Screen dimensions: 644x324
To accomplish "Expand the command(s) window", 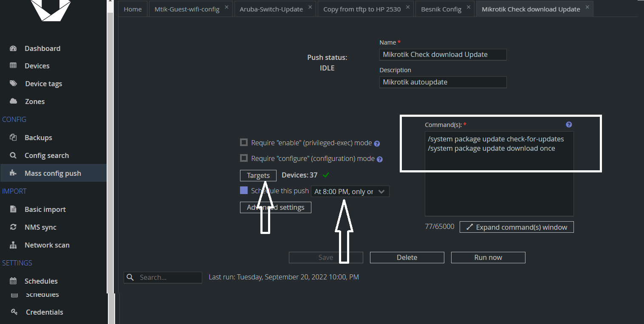I will (517, 227).
